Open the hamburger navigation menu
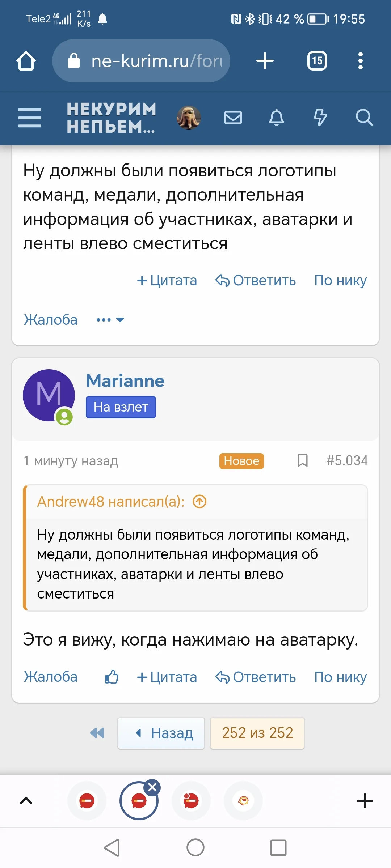Screen dimensions: 391x868 click(x=29, y=118)
